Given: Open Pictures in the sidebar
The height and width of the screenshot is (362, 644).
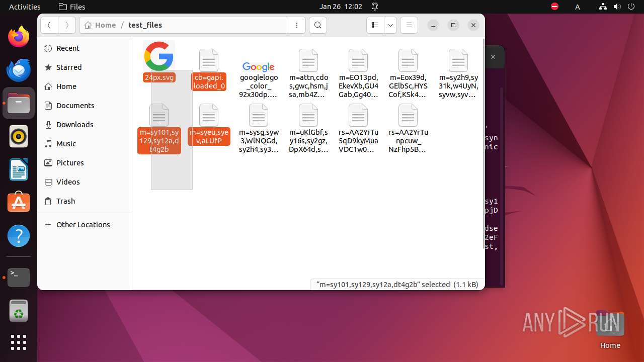Looking at the screenshot, I should (x=85, y=163).
